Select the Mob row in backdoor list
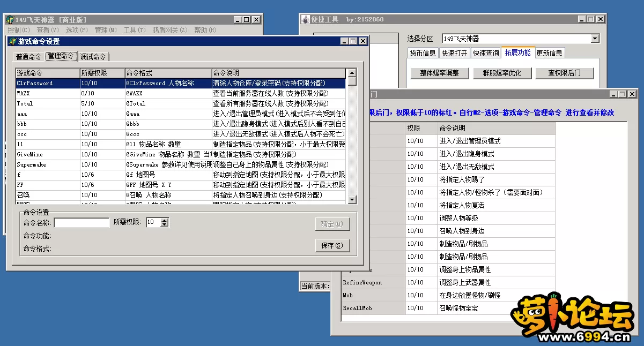 pyautogui.click(x=449, y=295)
